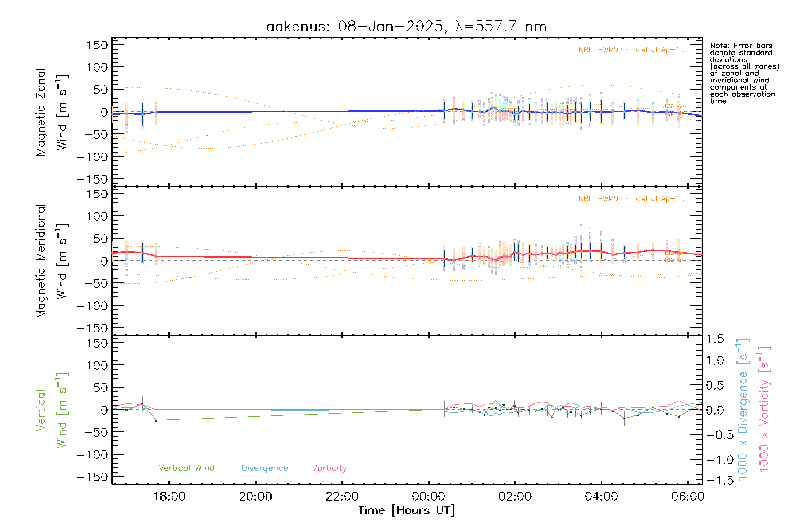Click the 22:00 time axis label

point(342,497)
